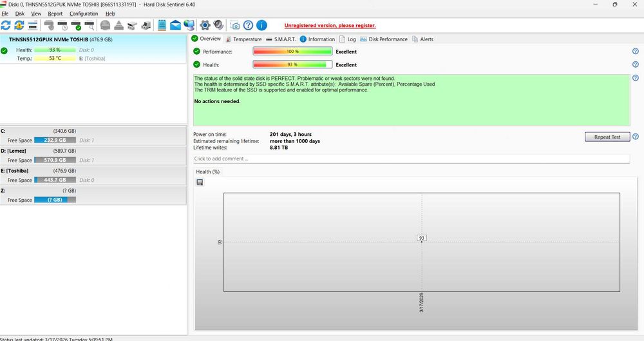Open the Disk menu
Image resolution: width=644 pixels, height=341 pixels.
[x=20, y=14]
